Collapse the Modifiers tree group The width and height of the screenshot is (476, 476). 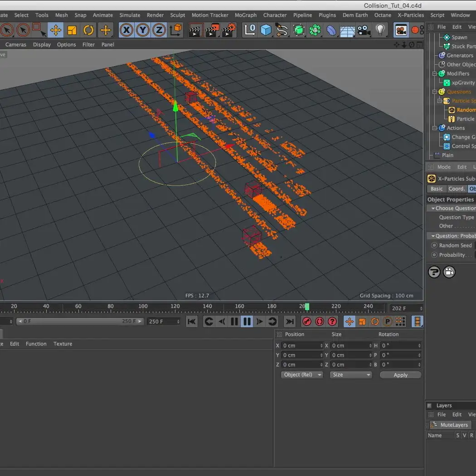point(435,73)
